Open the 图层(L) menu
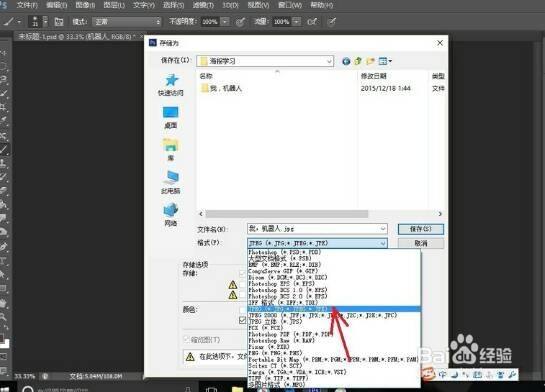 tap(114, 5)
